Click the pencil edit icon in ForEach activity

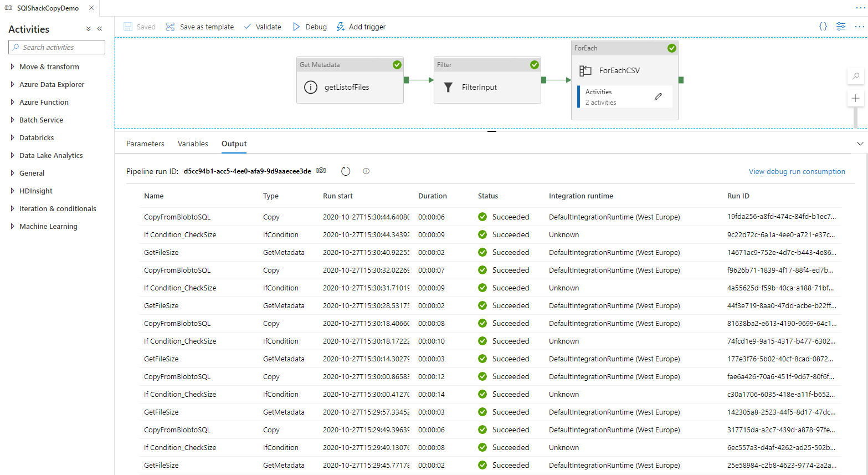coord(658,96)
